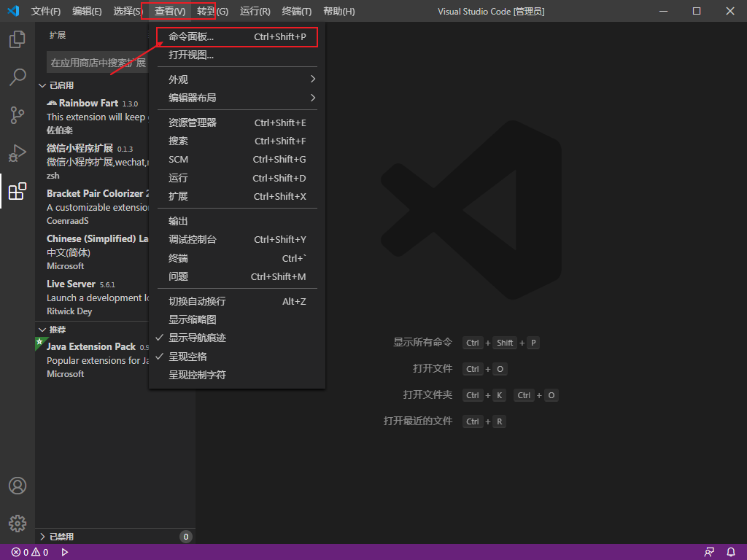The height and width of the screenshot is (560, 747).
Task: Select 扩展 entry with Ctrl+Shift+X
Action: 237,196
